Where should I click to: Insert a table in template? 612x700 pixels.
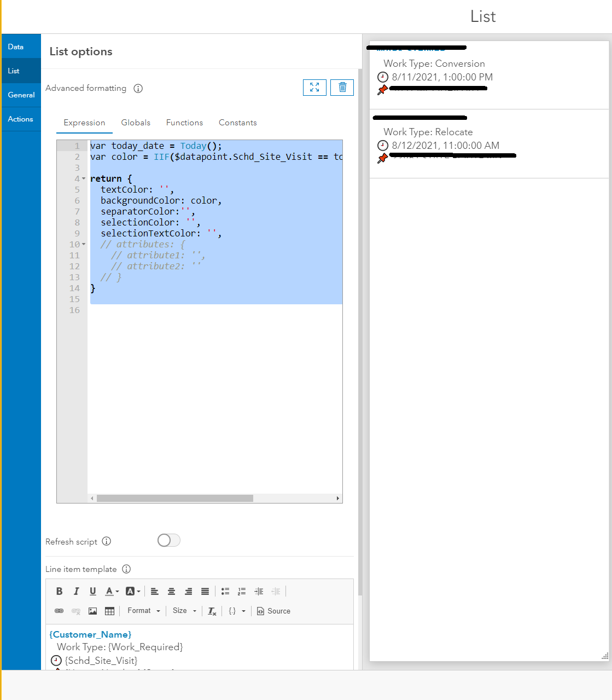tap(109, 611)
